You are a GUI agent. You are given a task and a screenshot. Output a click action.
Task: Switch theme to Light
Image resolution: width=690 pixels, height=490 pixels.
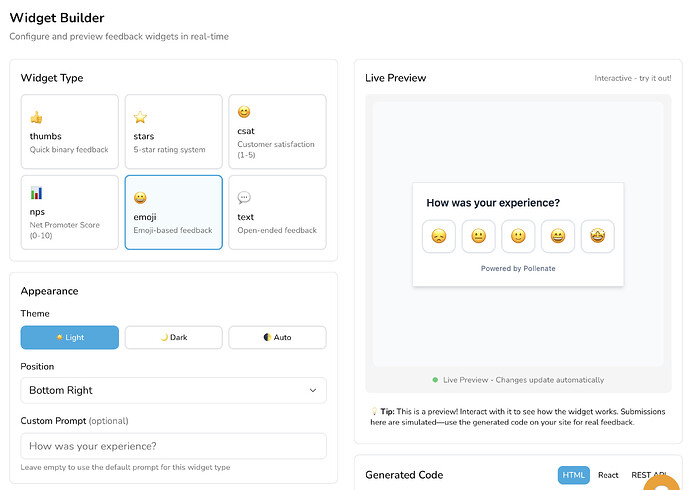(70, 337)
